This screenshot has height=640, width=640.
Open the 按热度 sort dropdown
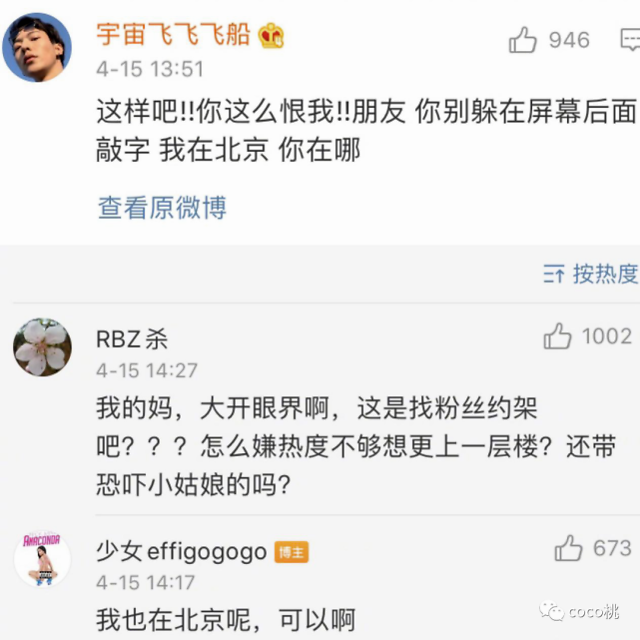point(590,274)
